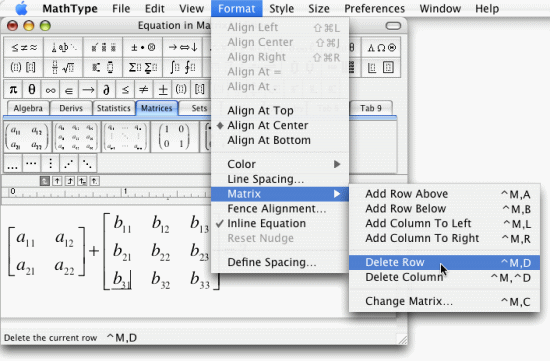This screenshot has width=550, height=361.
Task: Open the integral templates palette
Action: point(182,67)
